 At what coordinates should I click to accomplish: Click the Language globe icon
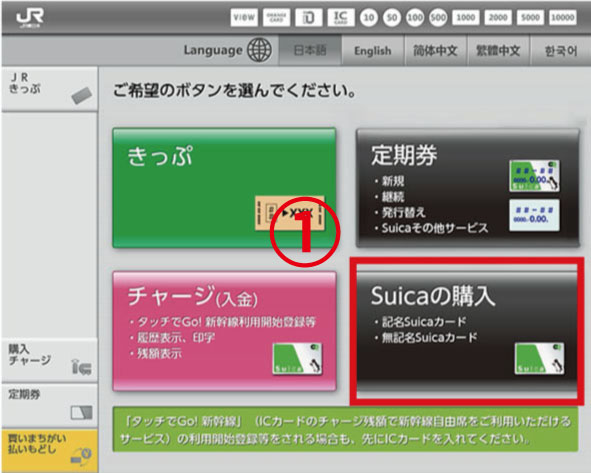[259, 50]
